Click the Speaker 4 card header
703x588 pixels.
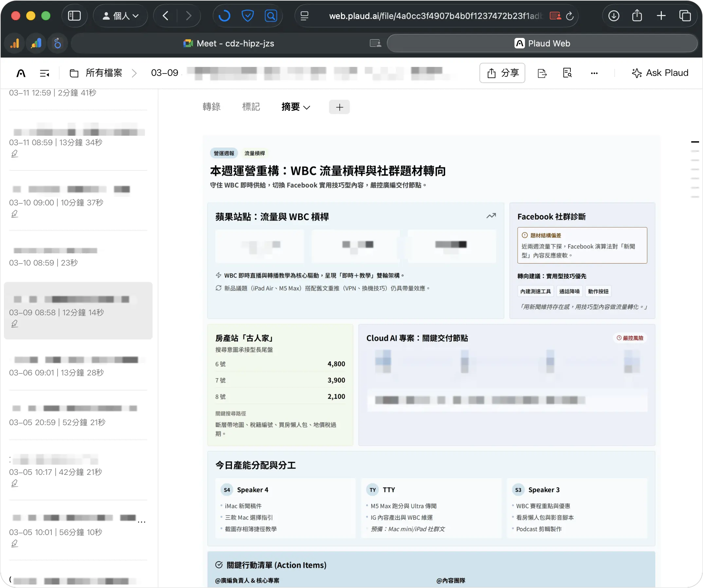coord(245,490)
